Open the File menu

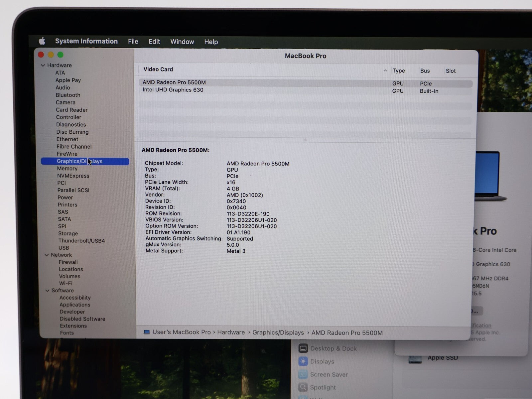(x=133, y=42)
